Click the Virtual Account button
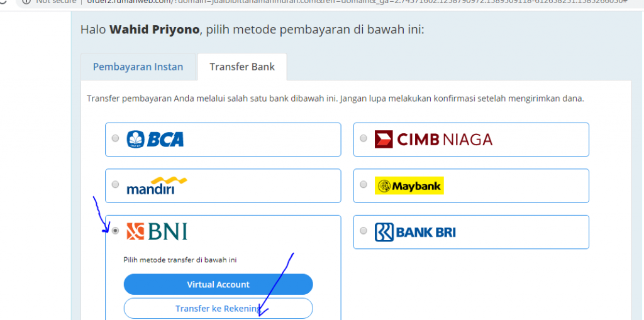644x320 pixels. [x=218, y=284]
